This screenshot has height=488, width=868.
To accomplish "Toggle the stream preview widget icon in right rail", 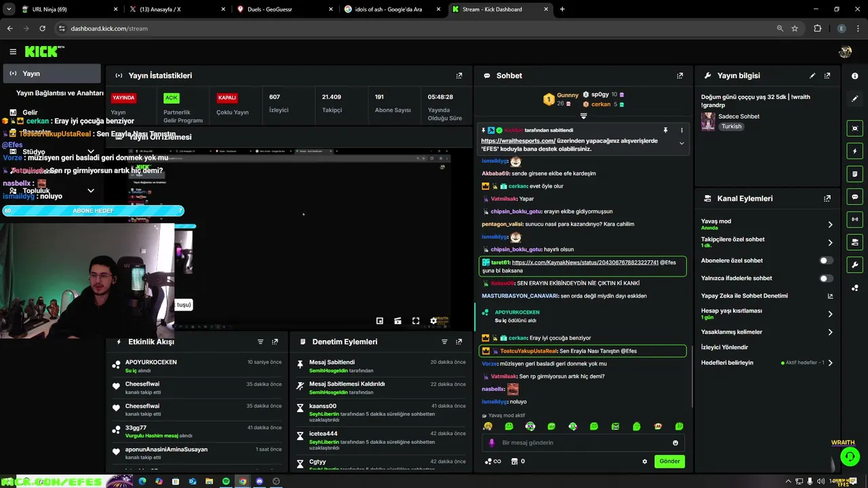I will pos(854,128).
